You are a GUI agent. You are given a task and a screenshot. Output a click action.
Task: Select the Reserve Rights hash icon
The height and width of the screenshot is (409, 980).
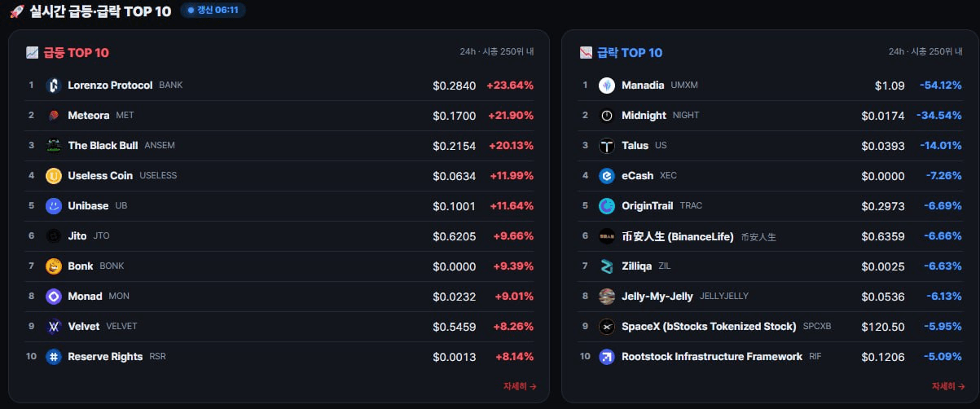pos(54,357)
